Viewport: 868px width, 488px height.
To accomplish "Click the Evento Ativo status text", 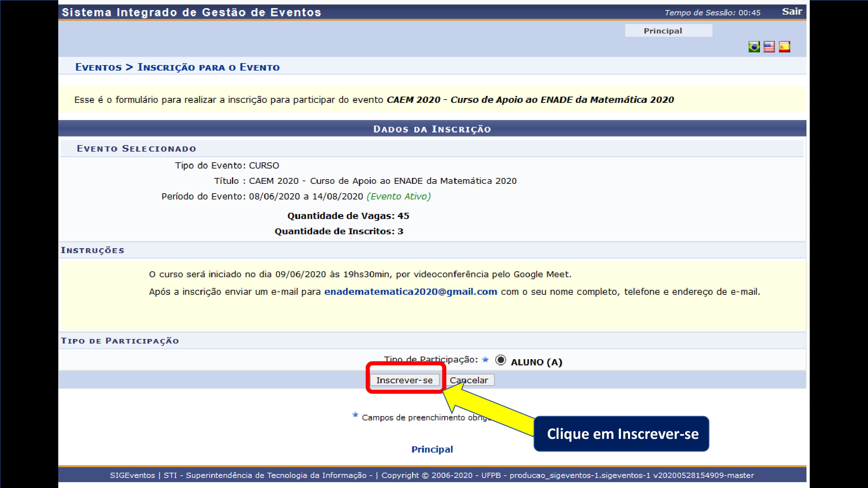I will click(x=399, y=196).
